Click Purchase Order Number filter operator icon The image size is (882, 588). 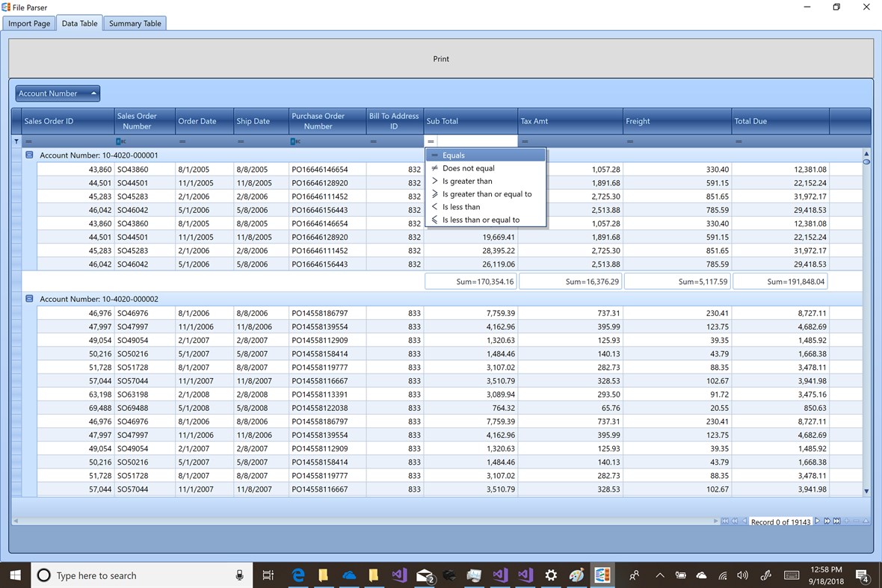coord(296,141)
